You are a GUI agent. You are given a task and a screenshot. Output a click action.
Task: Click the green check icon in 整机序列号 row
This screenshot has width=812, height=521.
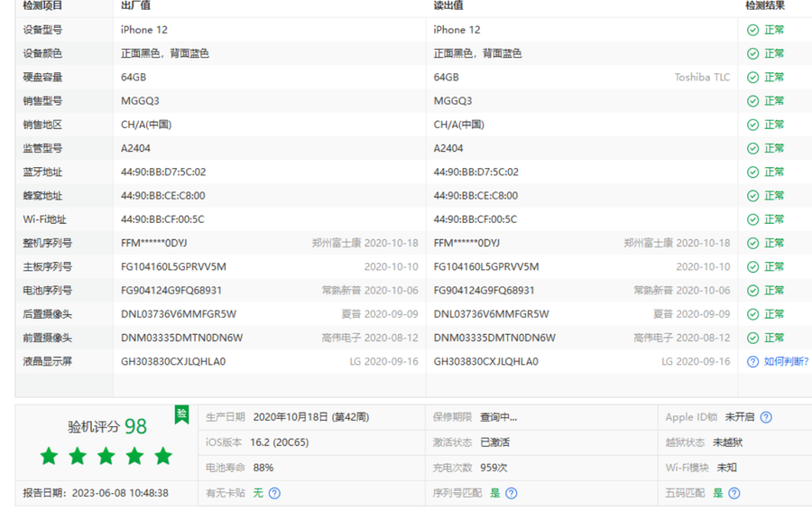click(x=753, y=243)
